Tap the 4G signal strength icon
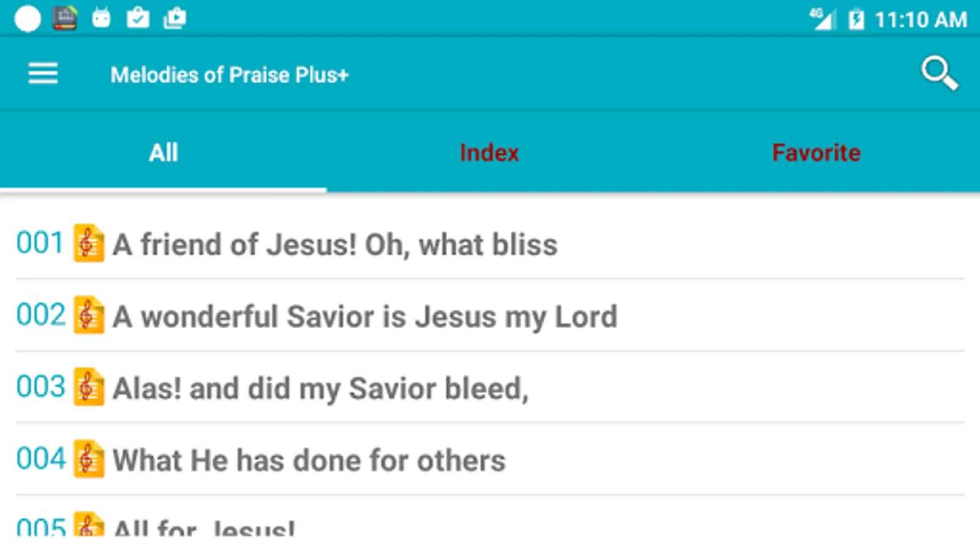 tap(822, 19)
